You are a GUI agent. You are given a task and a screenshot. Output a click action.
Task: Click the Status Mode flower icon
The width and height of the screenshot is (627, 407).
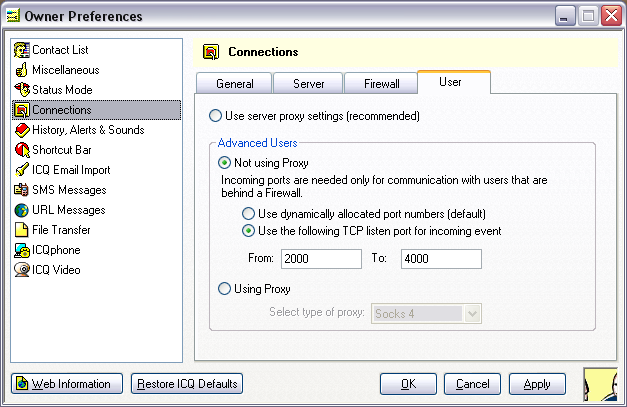click(x=22, y=90)
